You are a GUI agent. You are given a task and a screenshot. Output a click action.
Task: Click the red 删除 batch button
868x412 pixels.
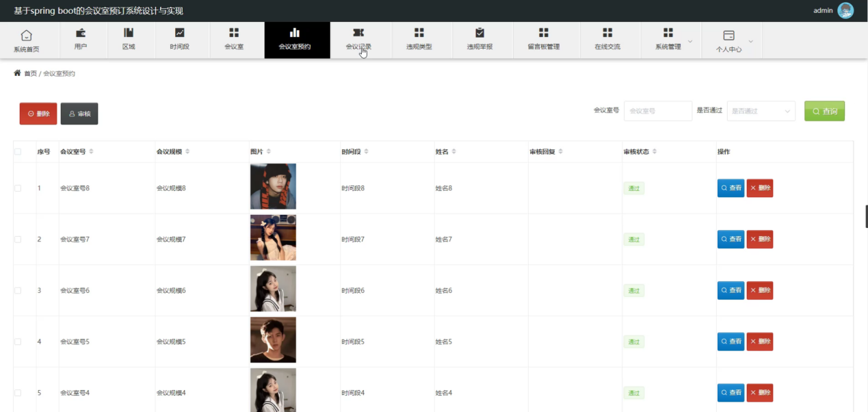(x=38, y=114)
